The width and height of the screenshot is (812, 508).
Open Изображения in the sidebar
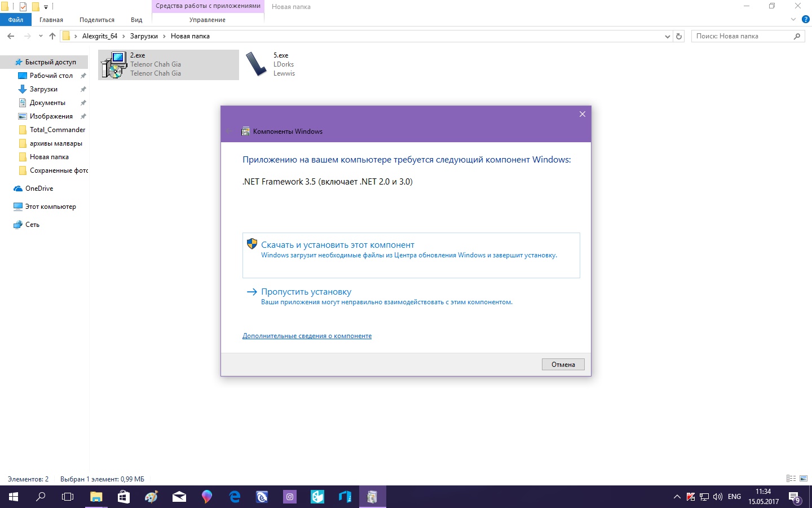pyautogui.click(x=51, y=116)
